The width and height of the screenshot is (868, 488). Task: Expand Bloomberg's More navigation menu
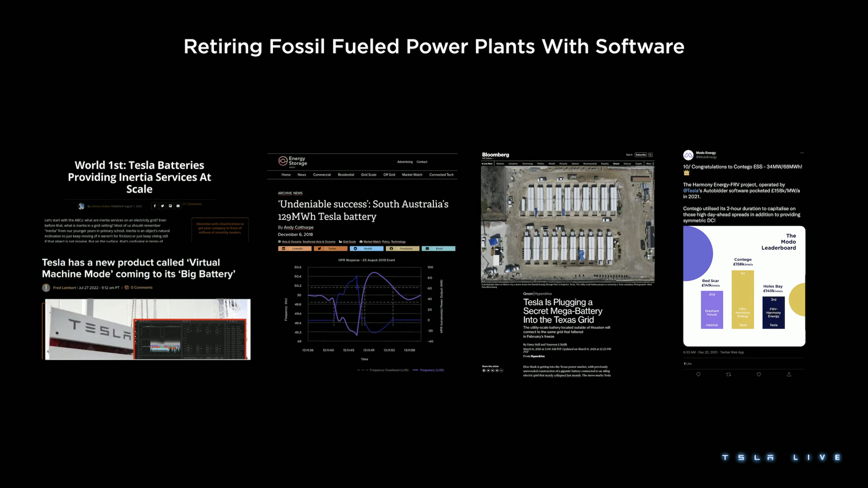click(x=649, y=164)
